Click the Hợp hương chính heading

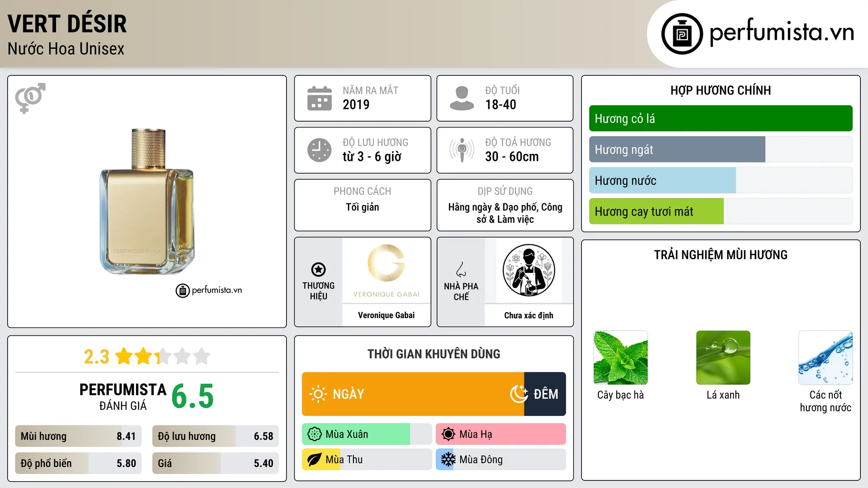click(721, 90)
